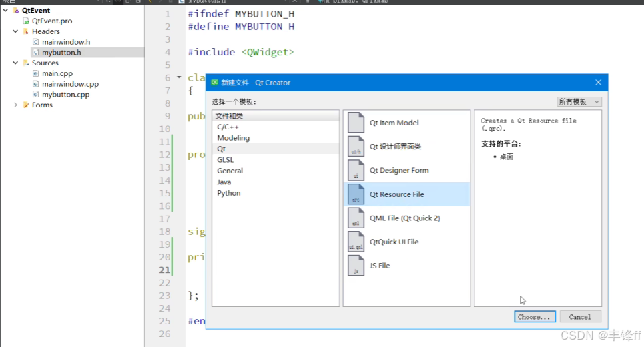Select the C/C++ category

pyautogui.click(x=276, y=127)
